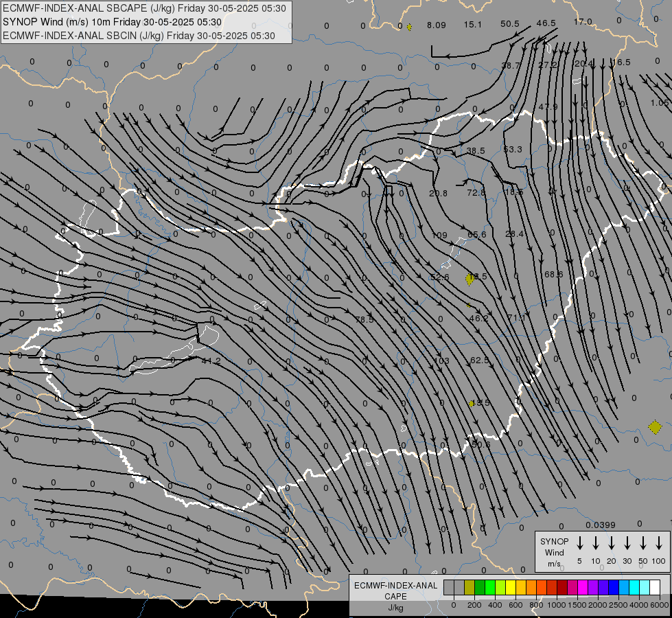The height and width of the screenshot is (618, 672).
Task: Select the pure yellow swatch in the CAPE legend
Action: point(511,587)
